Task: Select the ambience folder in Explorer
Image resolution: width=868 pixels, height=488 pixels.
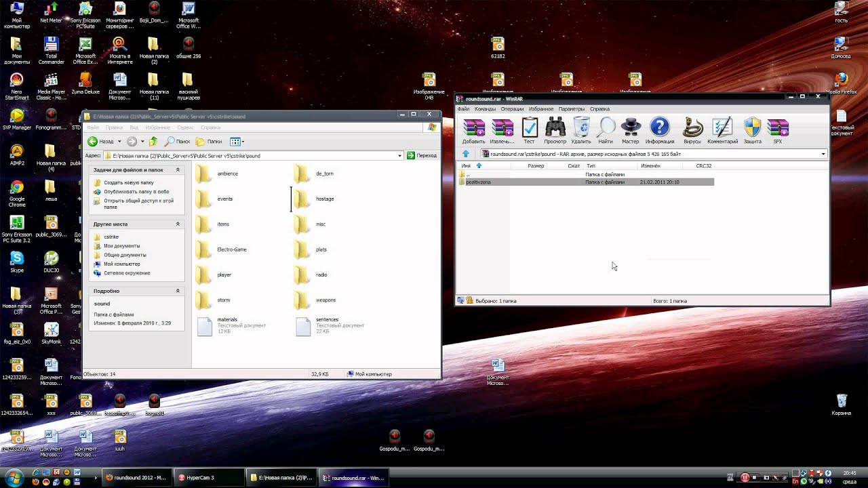Action: pos(217,174)
